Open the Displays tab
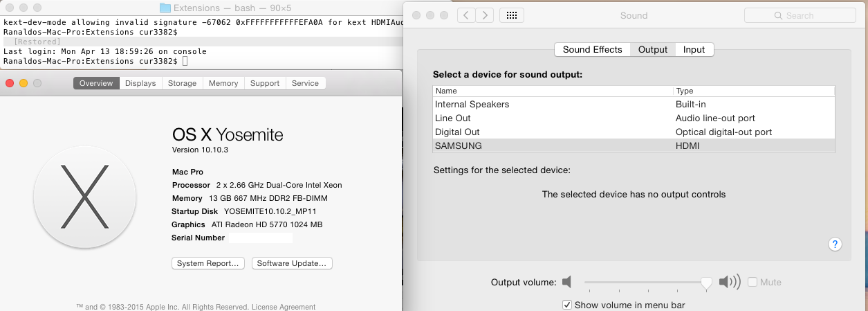This screenshot has height=311, width=868. point(140,83)
